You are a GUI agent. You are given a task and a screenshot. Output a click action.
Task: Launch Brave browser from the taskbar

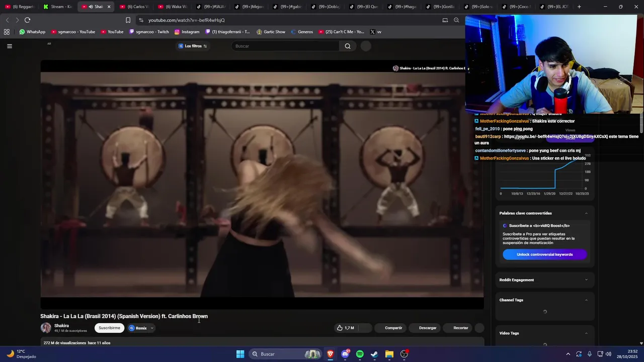pyautogui.click(x=330, y=354)
